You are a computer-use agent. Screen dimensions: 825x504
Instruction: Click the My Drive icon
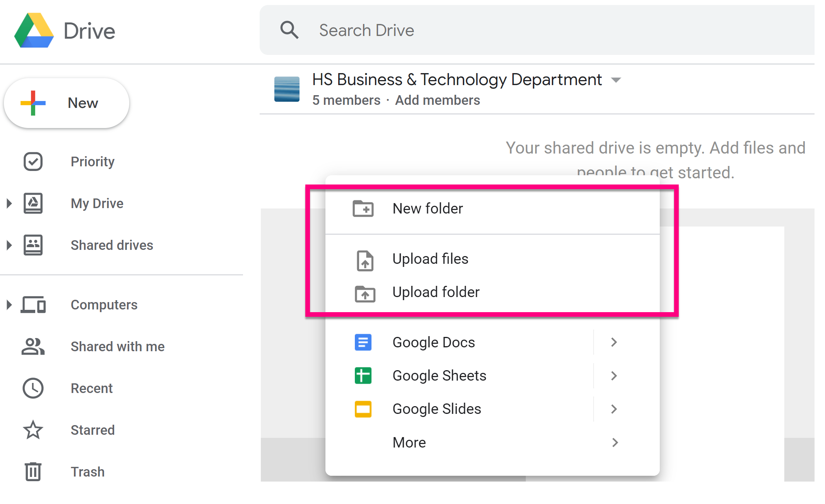pyautogui.click(x=33, y=203)
